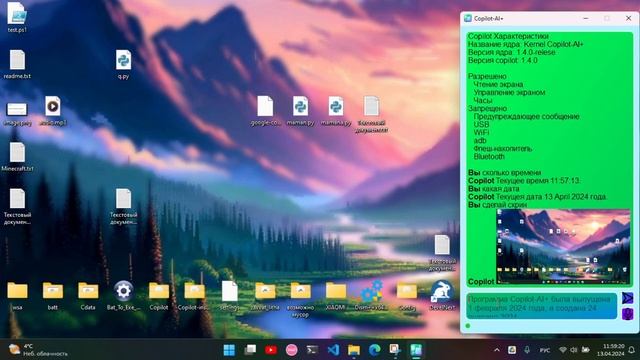Viewport: 640px width, 360px height.
Task: Select the line 'Название ядра: Kernel Copilot-AI+'
Action: click(526, 44)
